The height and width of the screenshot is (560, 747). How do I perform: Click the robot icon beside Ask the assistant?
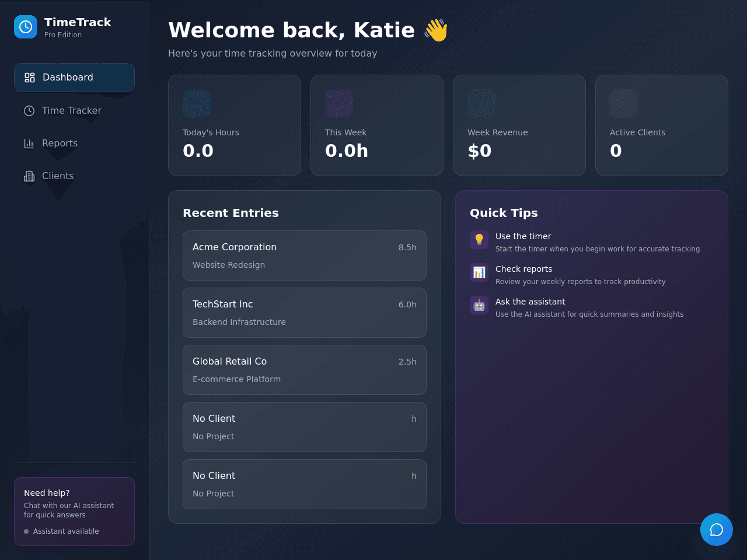tap(479, 305)
